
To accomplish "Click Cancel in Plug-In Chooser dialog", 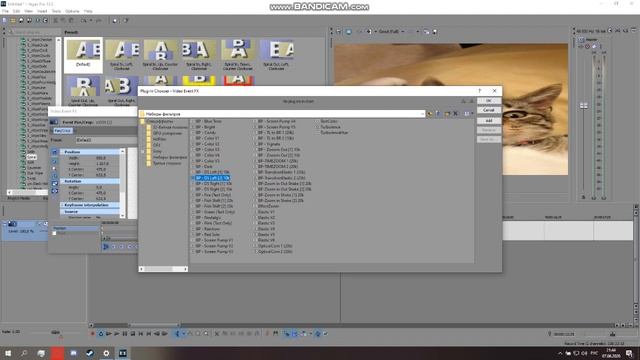I will (x=489, y=110).
